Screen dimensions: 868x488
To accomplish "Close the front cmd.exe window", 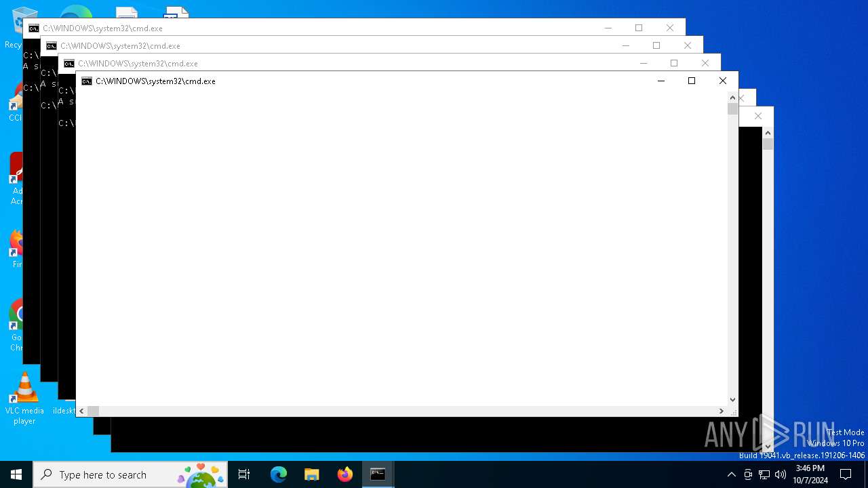I will [x=723, y=81].
